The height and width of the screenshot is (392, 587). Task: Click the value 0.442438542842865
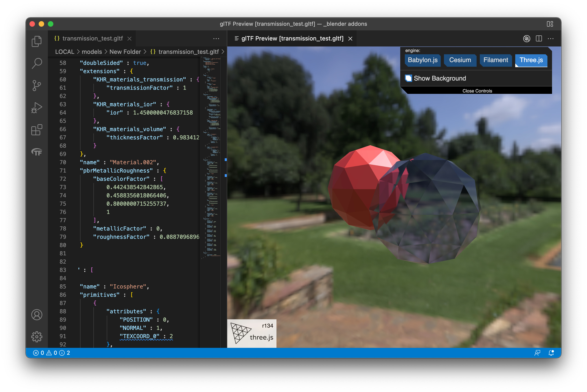pyautogui.click(x=134, y=187)
